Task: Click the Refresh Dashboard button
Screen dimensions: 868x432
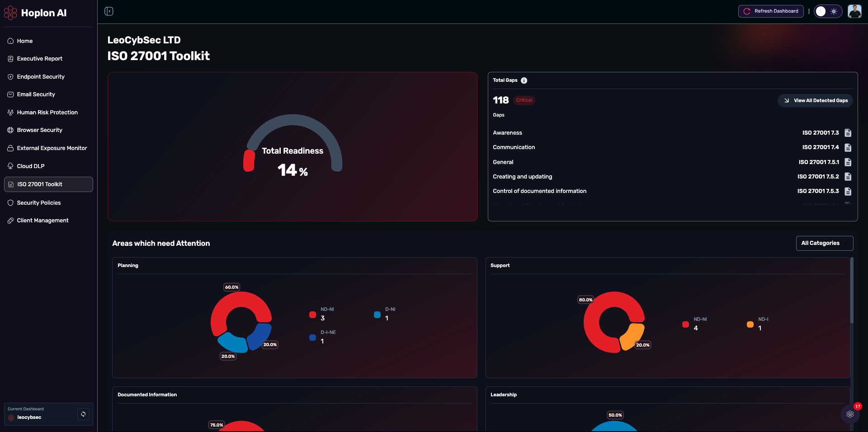Action: pos(771,11)
